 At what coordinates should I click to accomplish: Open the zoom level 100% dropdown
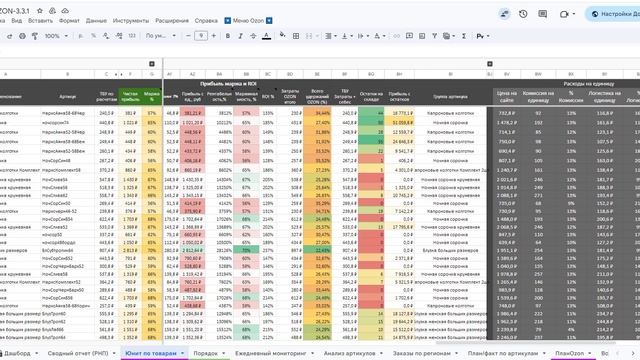coord(56,36)
